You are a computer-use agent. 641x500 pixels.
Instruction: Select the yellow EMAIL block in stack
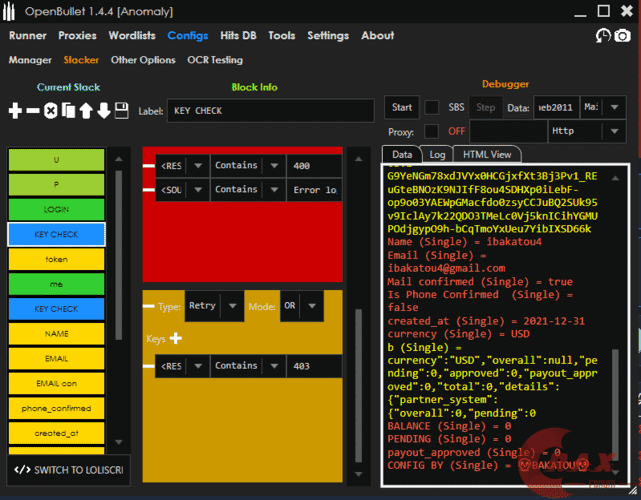56,359
